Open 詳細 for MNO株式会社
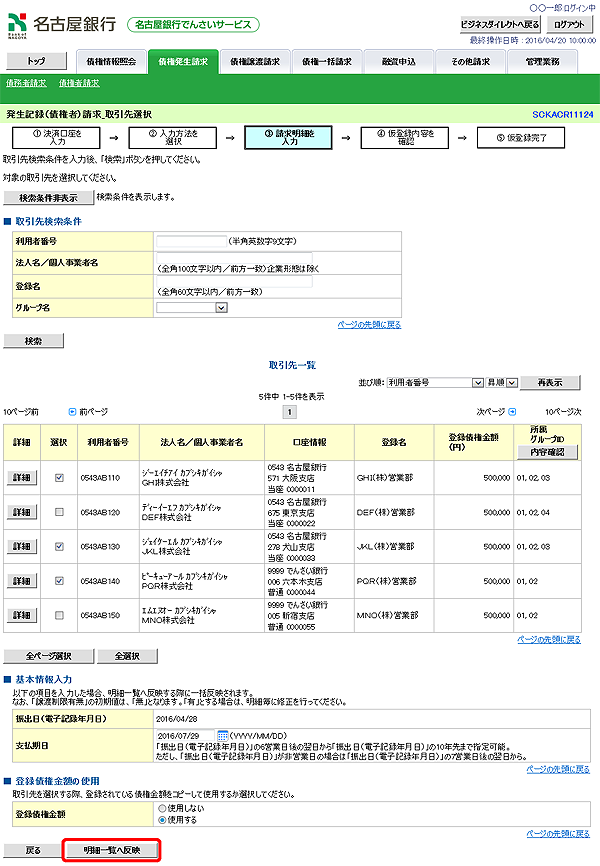The width and height of the screenshot is (600, 866). (x=22, y=615)
